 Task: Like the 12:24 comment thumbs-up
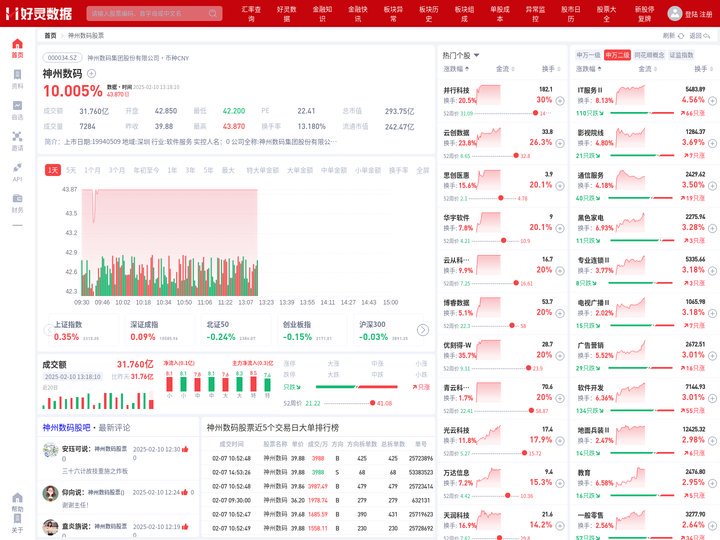click(184, 492)
